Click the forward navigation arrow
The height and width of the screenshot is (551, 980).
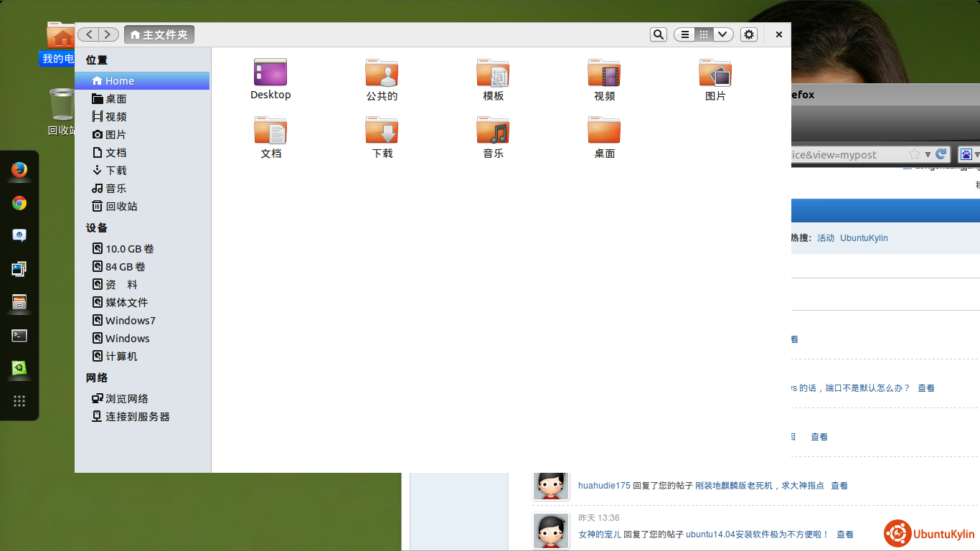[x=108, y=34]
